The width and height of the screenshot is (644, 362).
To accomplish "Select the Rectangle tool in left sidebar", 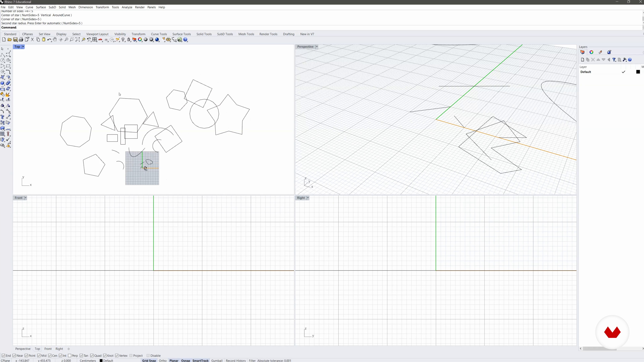I will pos(8,66).
